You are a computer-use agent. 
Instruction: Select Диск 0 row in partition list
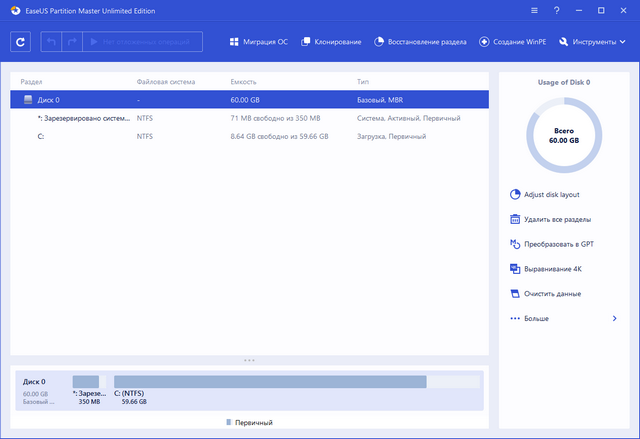[249, 100]
